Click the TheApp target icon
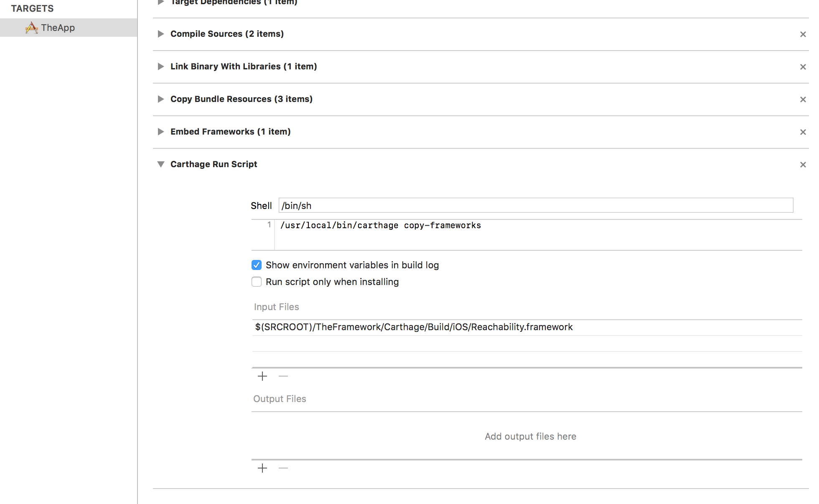 point(31,28)
